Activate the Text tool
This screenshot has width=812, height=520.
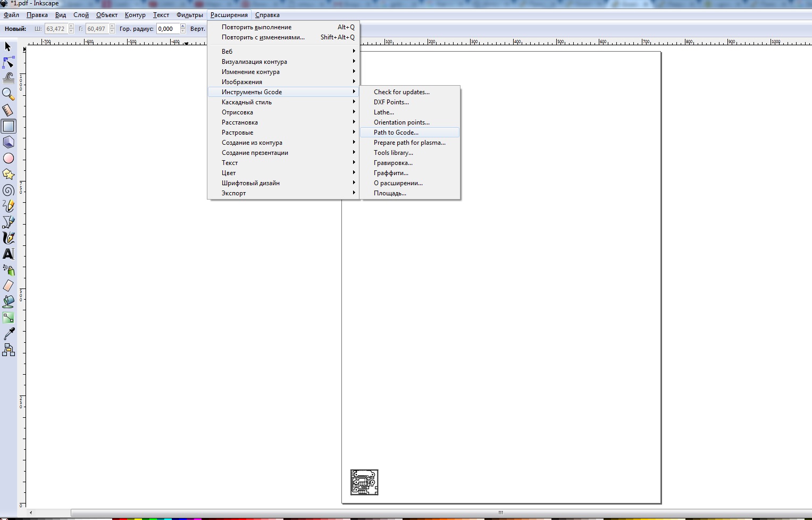pos(9,254)
